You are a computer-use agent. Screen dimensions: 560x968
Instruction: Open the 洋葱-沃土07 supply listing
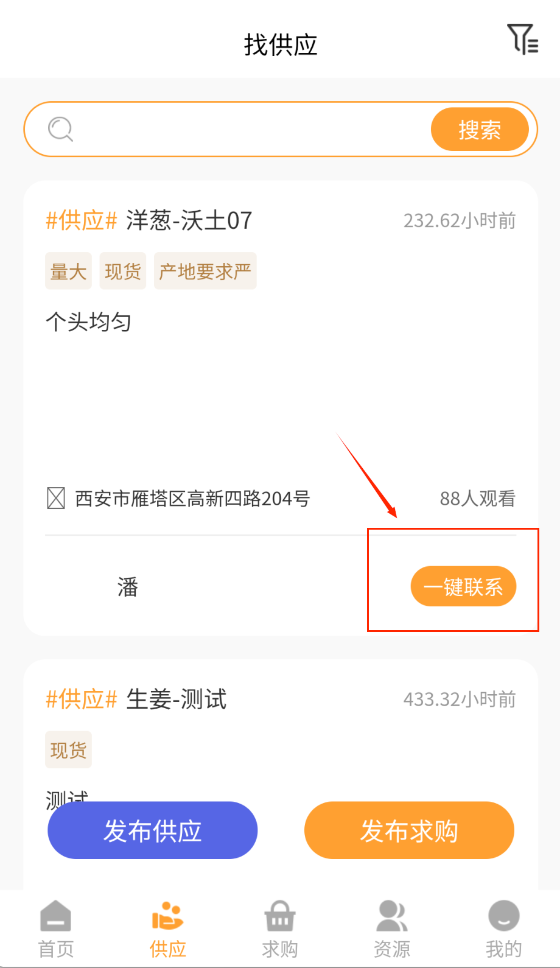[189, 220]
